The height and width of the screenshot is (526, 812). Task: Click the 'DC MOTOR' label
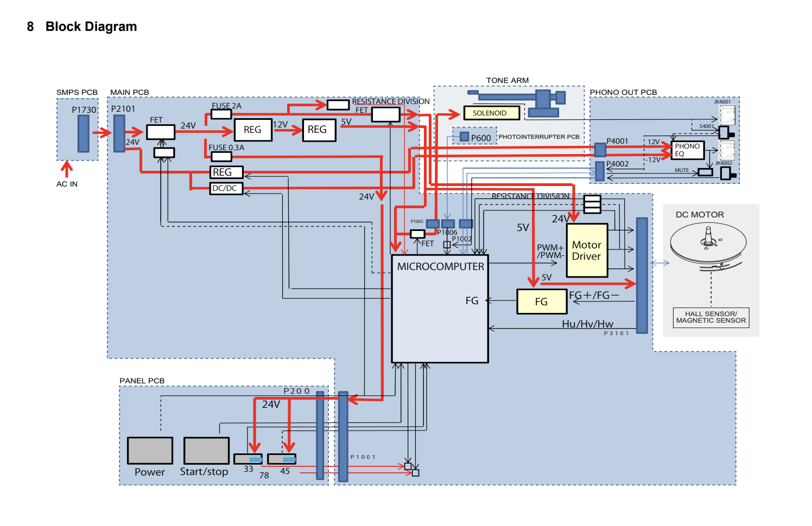point(700,215)
